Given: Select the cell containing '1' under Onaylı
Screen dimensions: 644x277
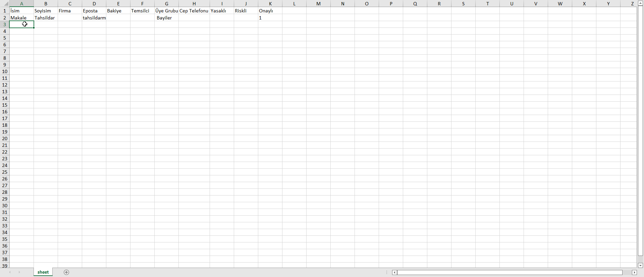Looking at the screenshot, I should [x=270, y=18].
